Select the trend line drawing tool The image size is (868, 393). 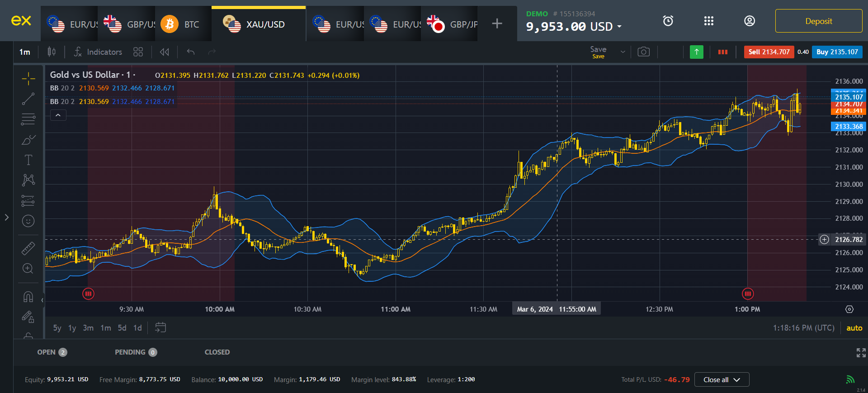click(28, 99)
